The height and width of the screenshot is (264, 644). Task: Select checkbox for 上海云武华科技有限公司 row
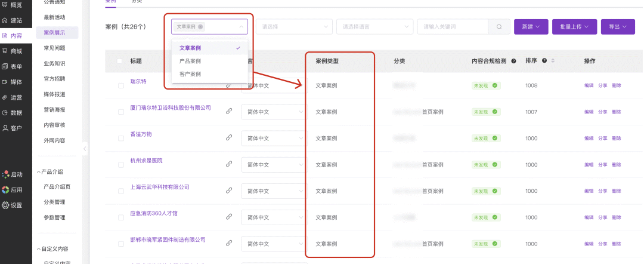pos(121,191)
